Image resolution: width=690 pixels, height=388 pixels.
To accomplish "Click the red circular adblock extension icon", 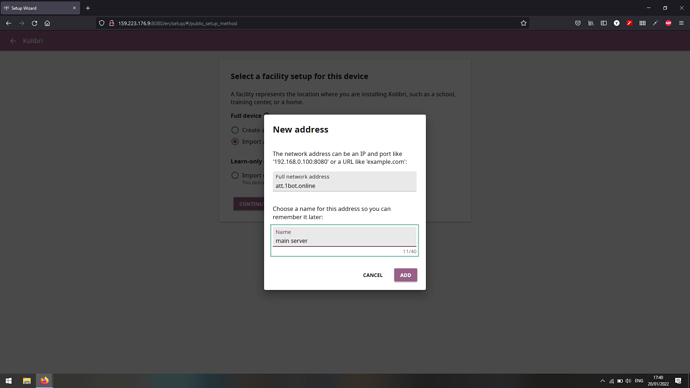I will click(668, 23).
